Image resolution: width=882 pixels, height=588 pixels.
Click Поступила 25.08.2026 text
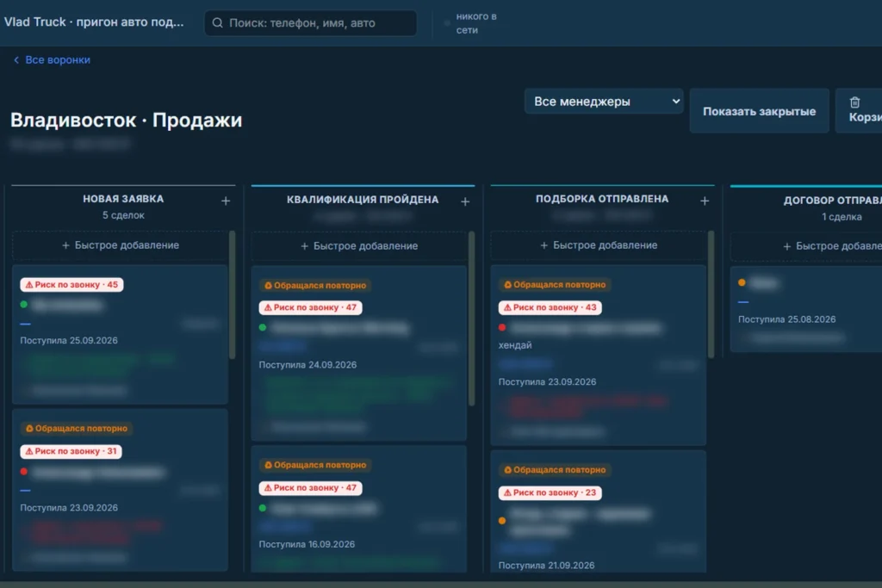[787, 319]
